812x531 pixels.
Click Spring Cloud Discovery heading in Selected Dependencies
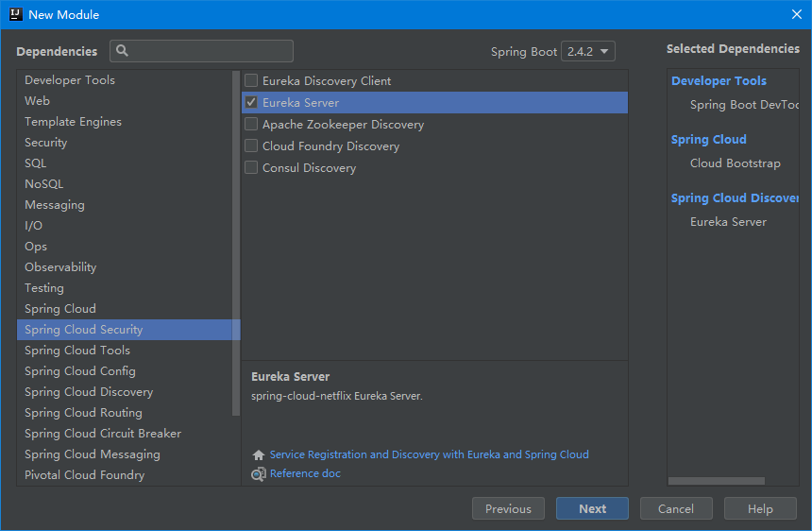tap(735, 197)
